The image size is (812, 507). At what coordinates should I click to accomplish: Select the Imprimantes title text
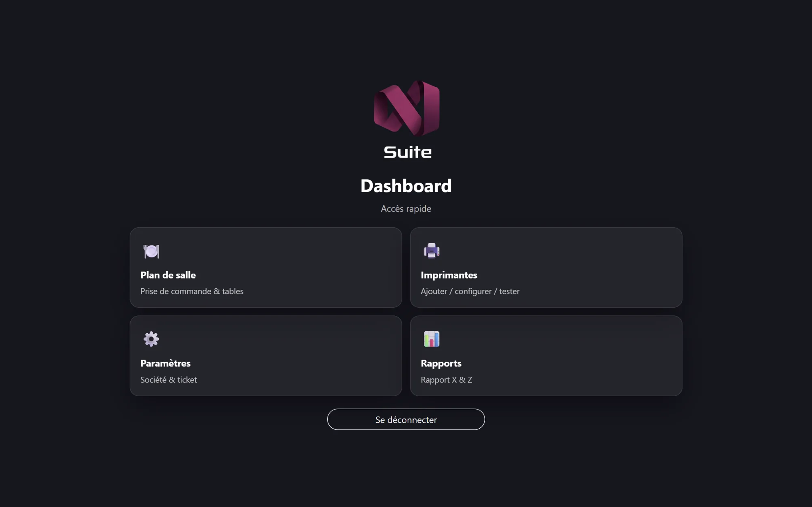(449, 275)
